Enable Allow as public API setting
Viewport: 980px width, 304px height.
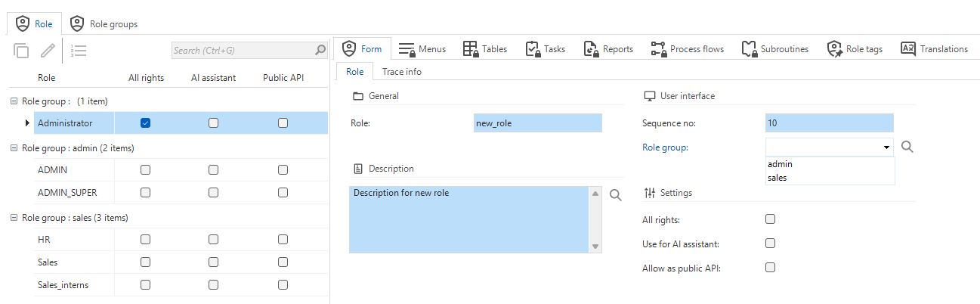pyautogui.click(x=770, y=268)
